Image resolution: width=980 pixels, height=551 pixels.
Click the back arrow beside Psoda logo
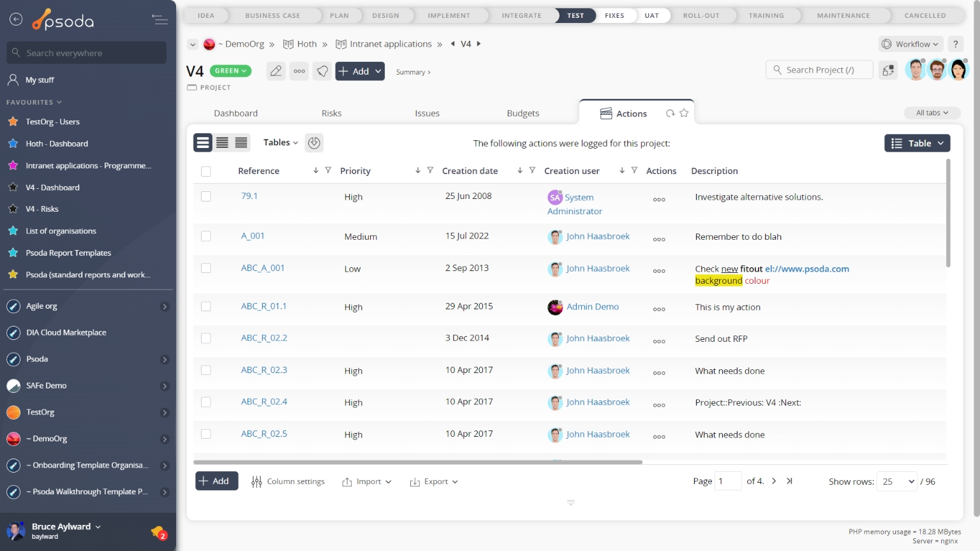tap(16, 20)
